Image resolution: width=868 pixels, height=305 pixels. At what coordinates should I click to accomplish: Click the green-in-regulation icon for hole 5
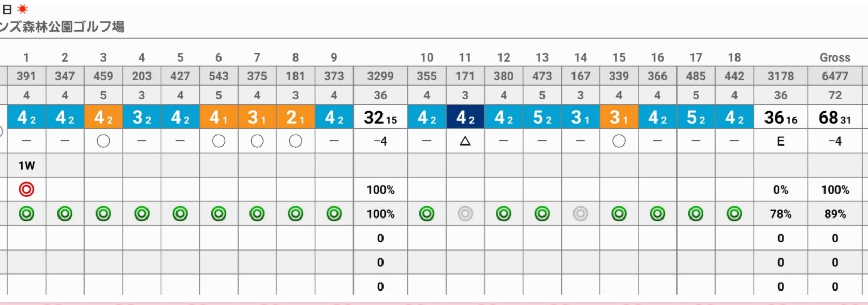[180, 213]
